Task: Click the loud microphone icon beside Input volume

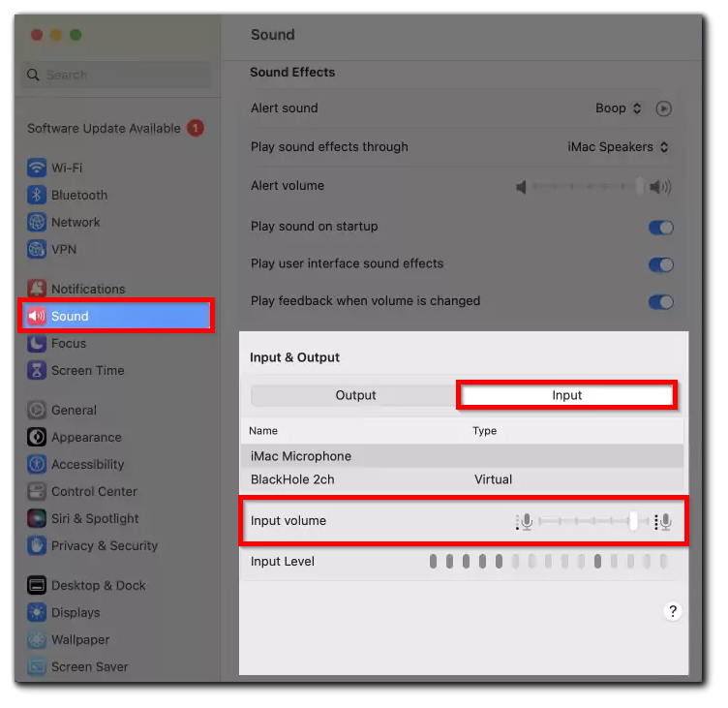Action: 663,522
